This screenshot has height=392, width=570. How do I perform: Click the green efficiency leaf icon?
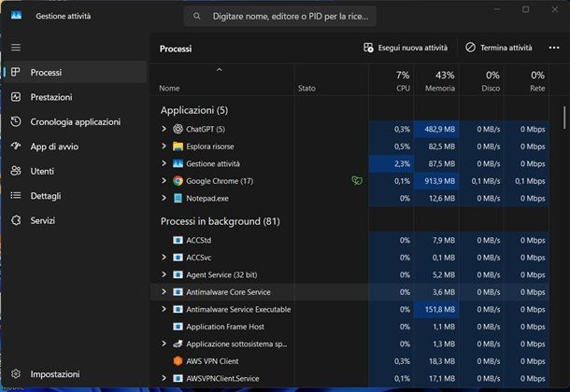[357, 180]
